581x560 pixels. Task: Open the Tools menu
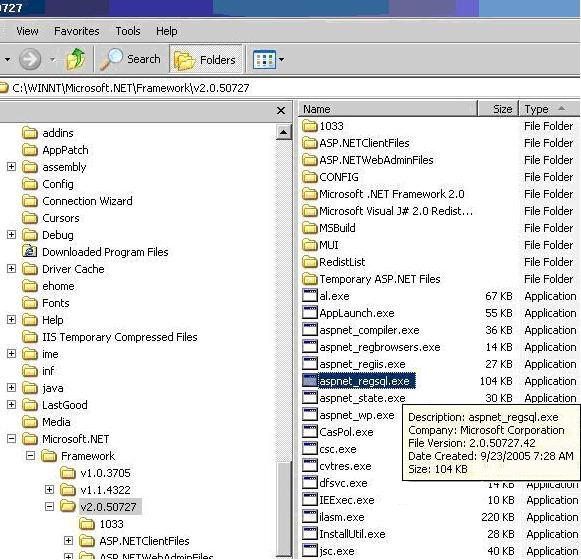tap(128, 31)
